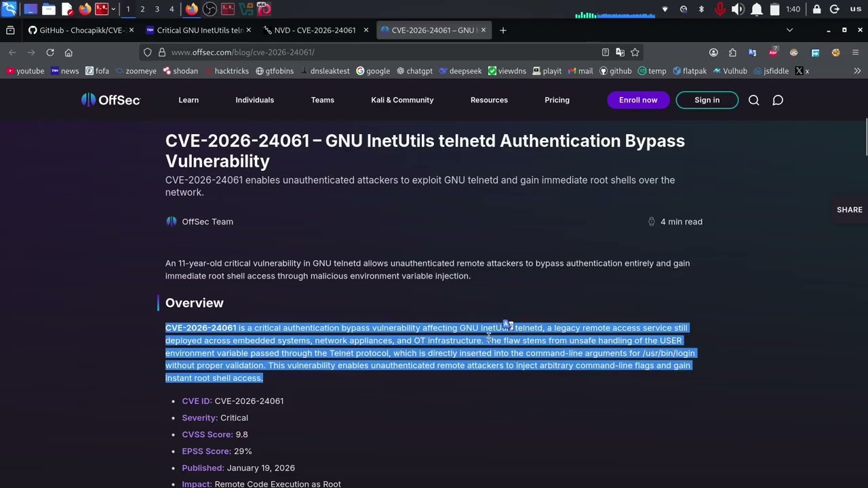The width and height of the screenshot is (868, 488).
Task: Open the Resources menu
Action: pyautogui.click(x=489, y=100)
